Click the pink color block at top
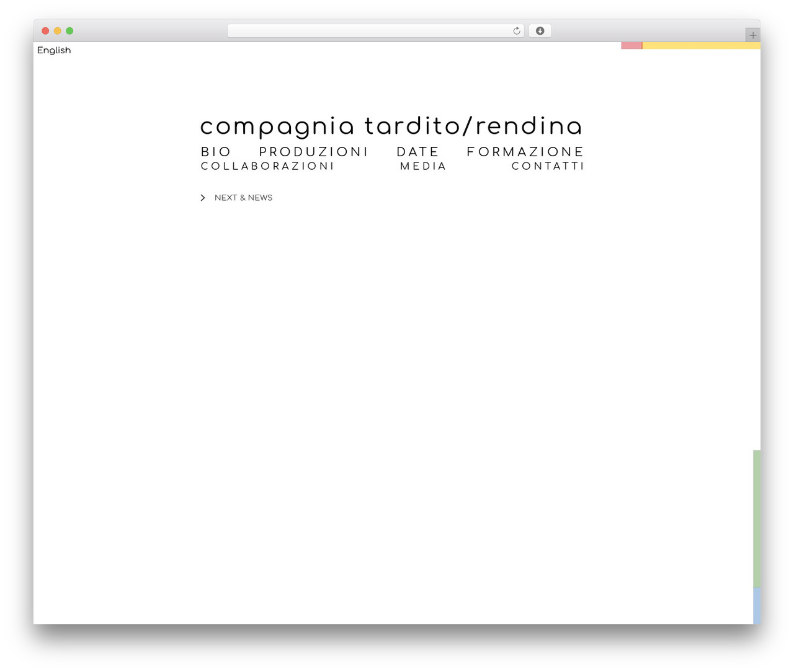Image resolution: width=794 pixels, height=672 pixels. pyautogui.click(x=631, y=45)
